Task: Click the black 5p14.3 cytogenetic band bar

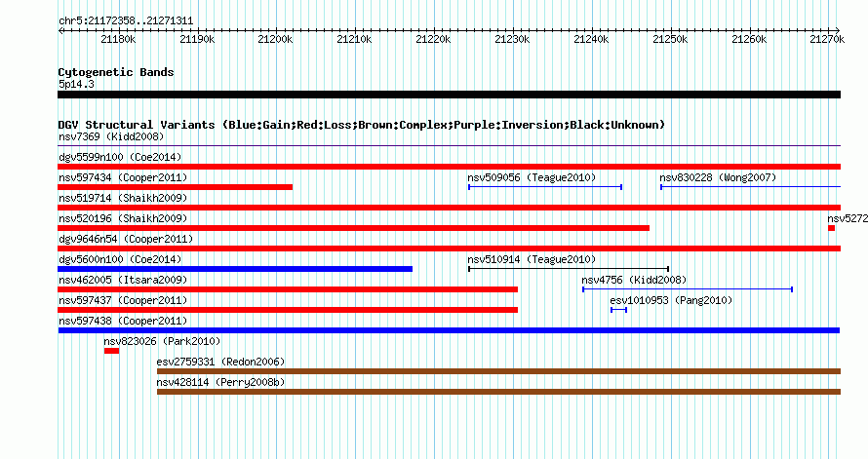Action: pos(449,95)
